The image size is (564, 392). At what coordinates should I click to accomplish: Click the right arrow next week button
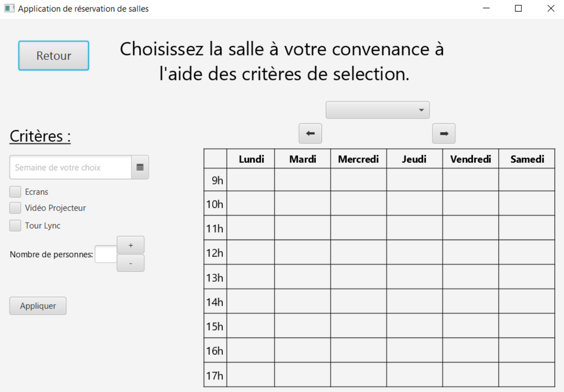pos(444,134)
